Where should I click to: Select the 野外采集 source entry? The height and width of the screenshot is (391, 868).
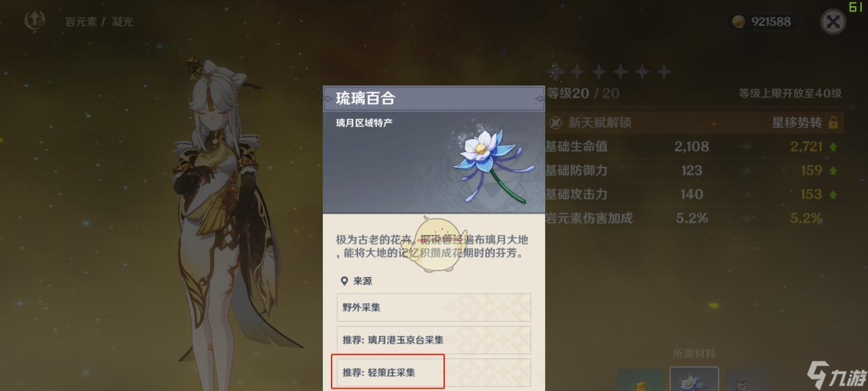click(434, 308)
